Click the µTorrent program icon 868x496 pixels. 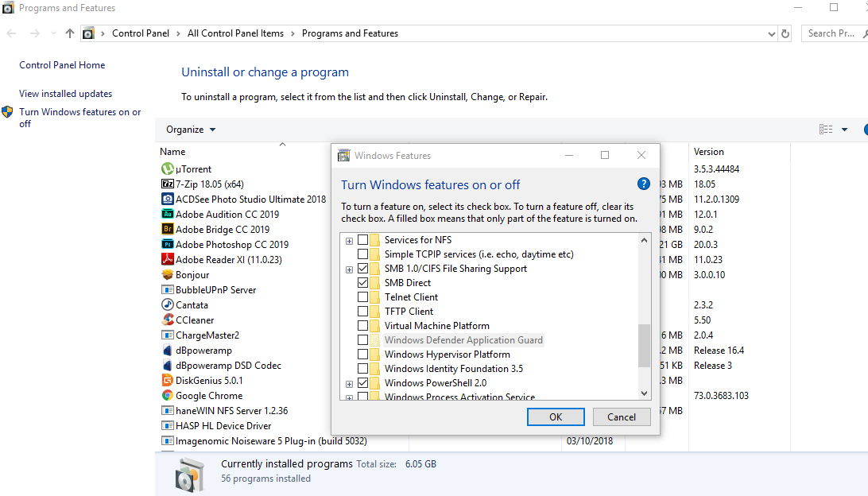(167, 169)
